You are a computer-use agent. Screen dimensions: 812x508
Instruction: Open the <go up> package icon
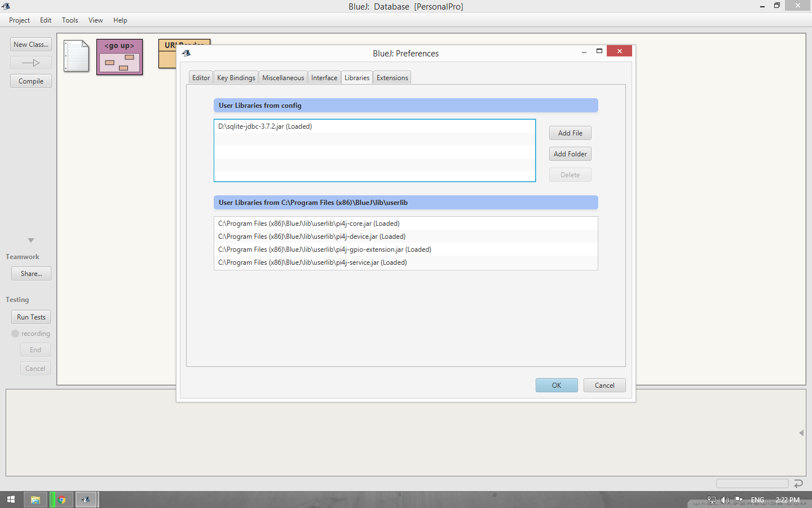point(120,56)
